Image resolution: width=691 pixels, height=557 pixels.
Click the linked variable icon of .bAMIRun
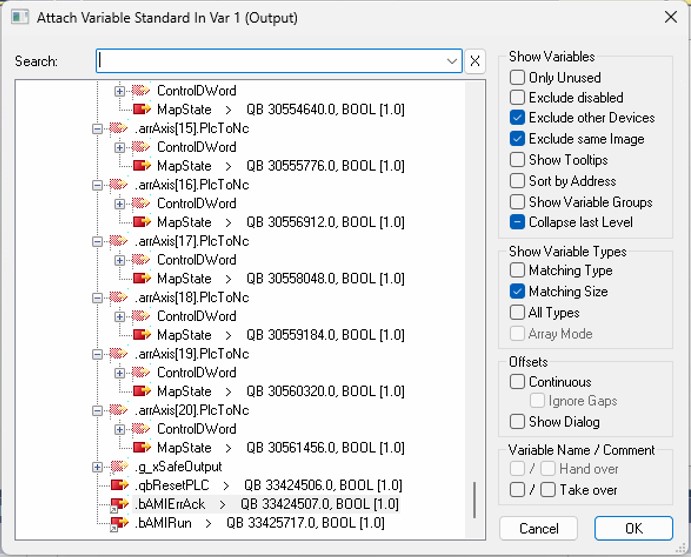(x=119, y=524)
